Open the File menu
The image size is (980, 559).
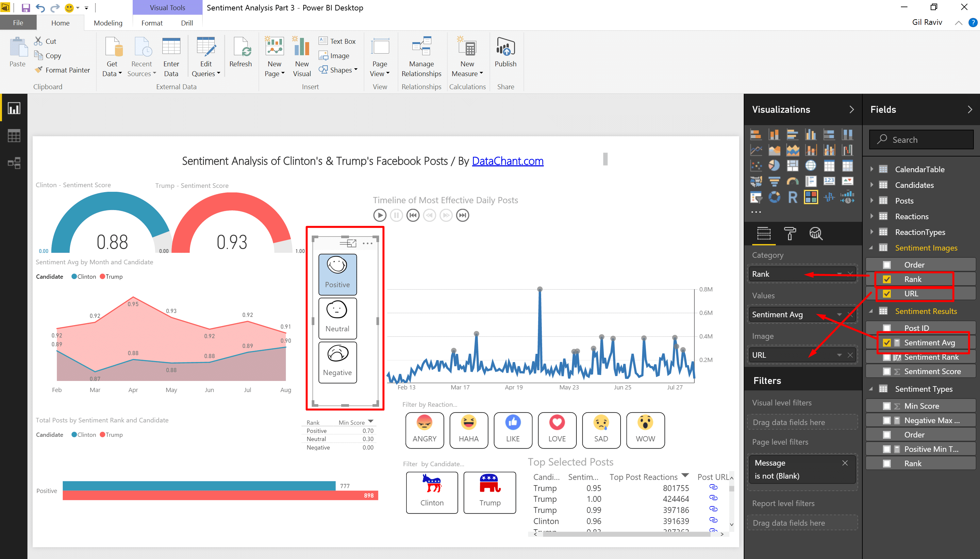coord(18,23)
